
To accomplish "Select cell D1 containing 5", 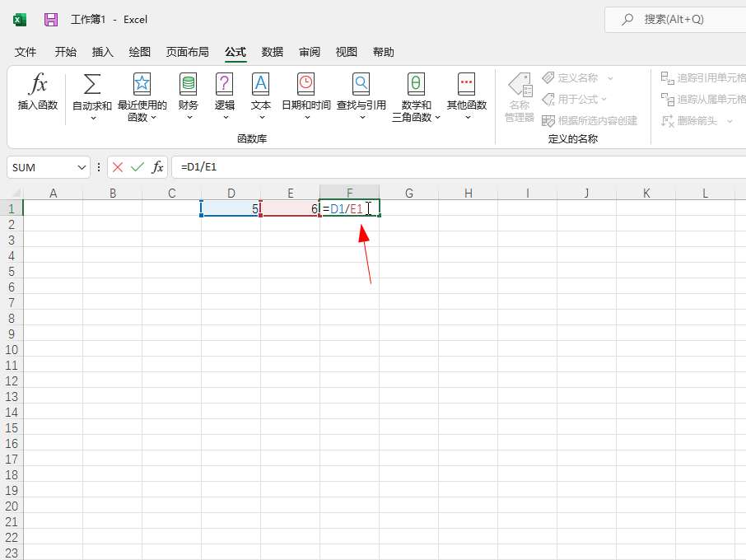I will coord(231,208).
